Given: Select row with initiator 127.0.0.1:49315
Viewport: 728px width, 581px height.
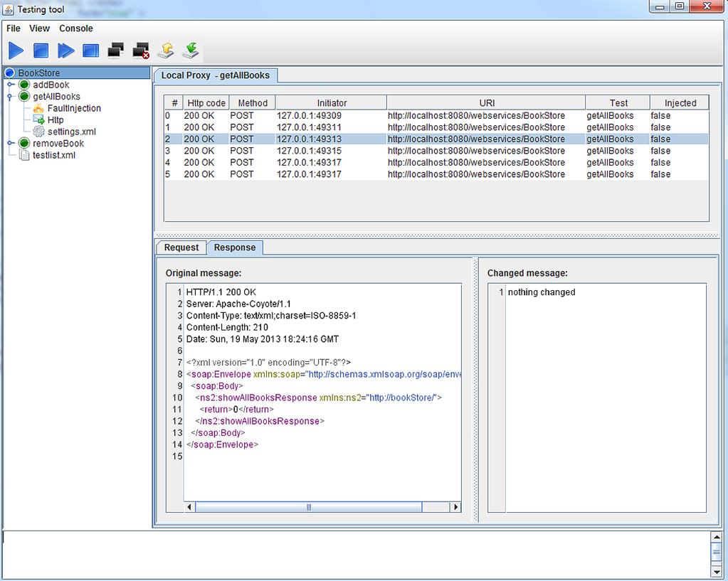Looking at the screenshot, I should pyautogui.click(x=436, y=151).
